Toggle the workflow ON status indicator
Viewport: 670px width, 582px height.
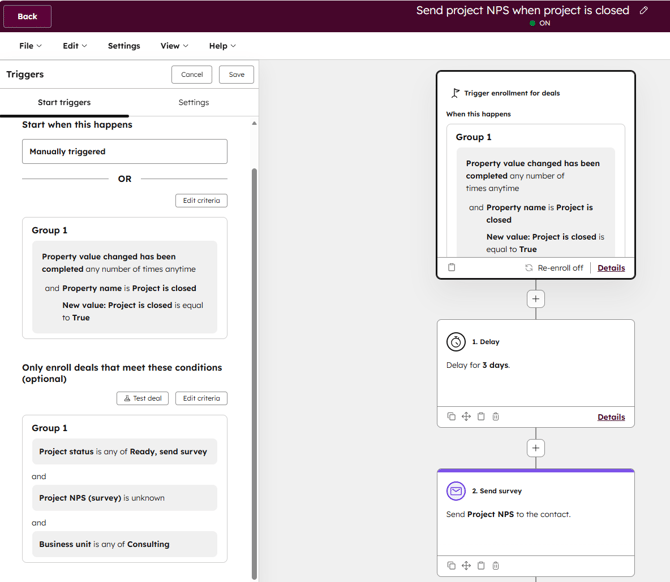pos(540,23)
